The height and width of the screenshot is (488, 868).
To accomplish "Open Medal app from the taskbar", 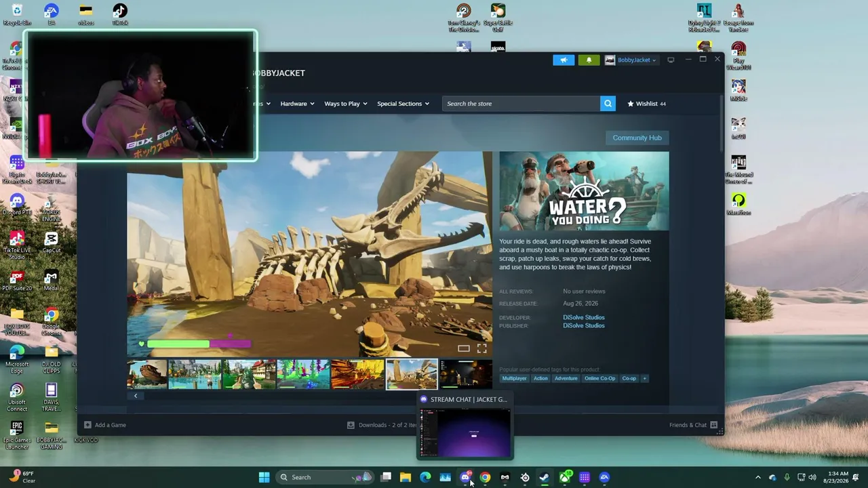I will pos(505,477).
